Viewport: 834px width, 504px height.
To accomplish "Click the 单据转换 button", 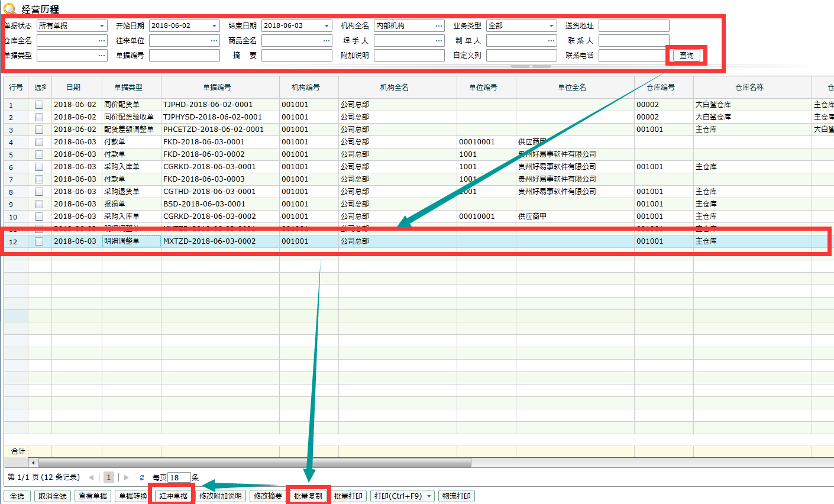I will (133, 496).
